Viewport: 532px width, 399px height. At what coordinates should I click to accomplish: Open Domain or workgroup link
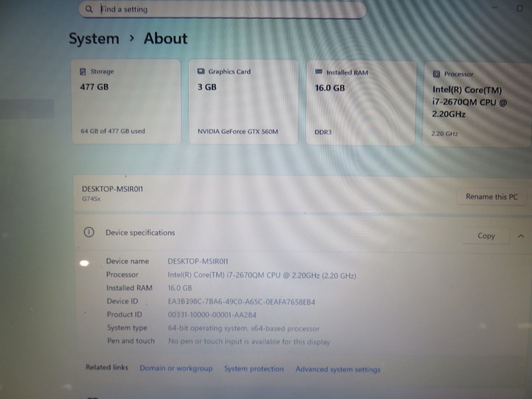pos(176,368)
